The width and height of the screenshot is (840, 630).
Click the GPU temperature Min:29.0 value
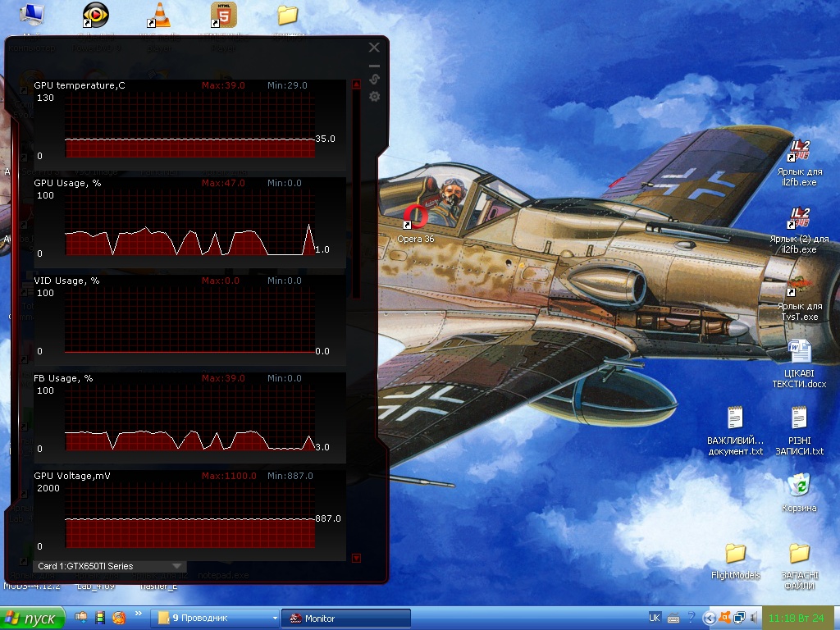coord(287,85)
